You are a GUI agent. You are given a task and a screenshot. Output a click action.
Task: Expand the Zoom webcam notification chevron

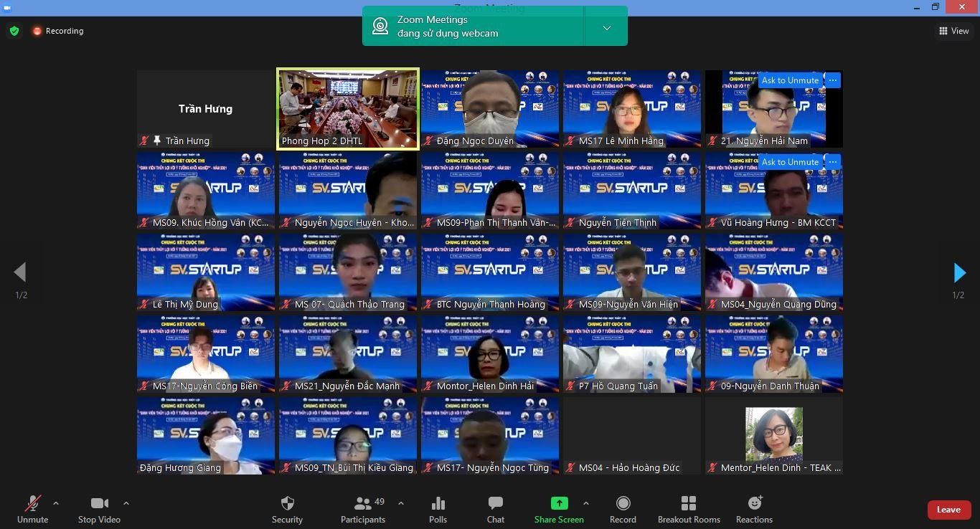coord(606,28)
